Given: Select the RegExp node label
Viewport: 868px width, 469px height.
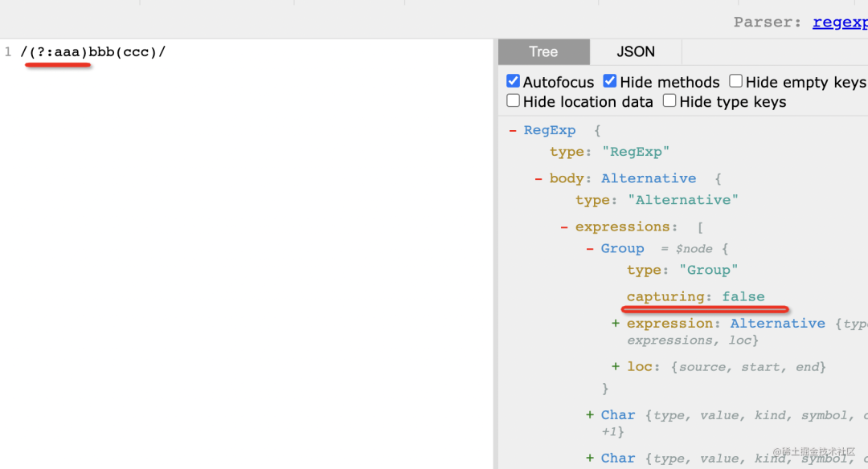Looking at the screenshot, I should tap(550, 131).
